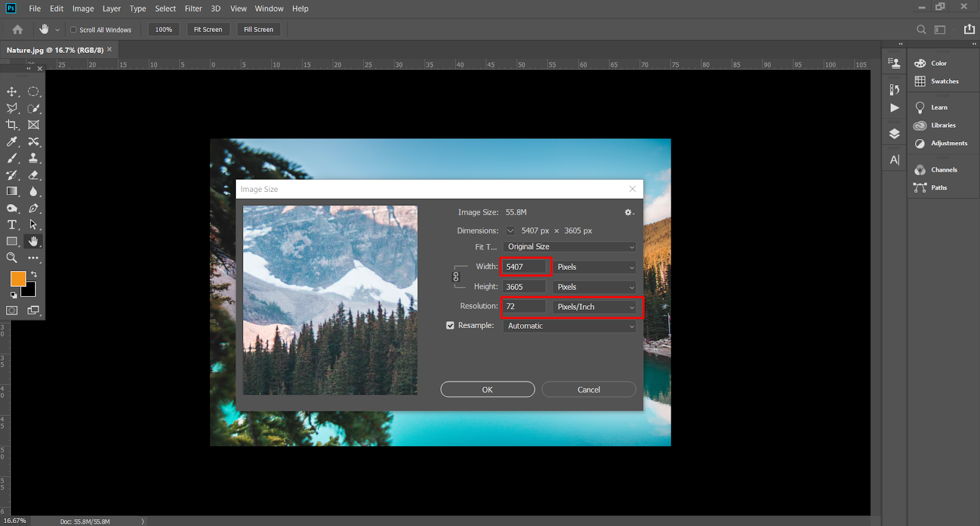980x526 pixels.
Task: Select the Move tool
Action: [x=12, y=91]
